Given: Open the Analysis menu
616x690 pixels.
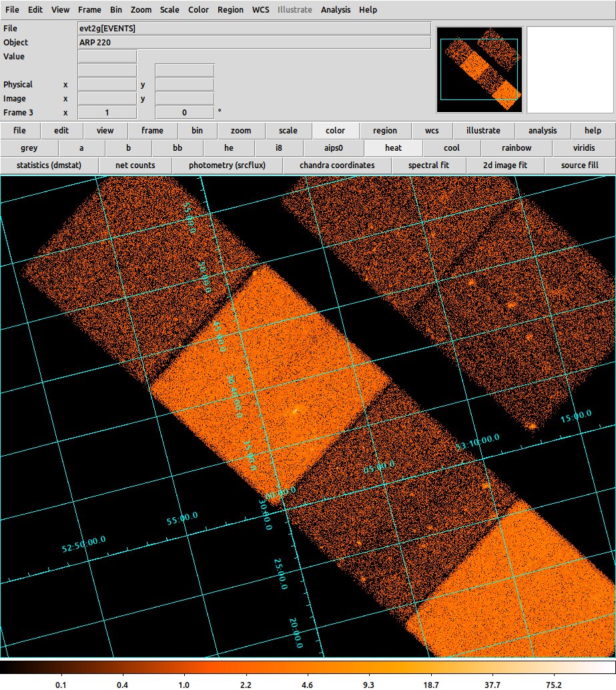Looking at the screenshot, I should tap(335, 10).
